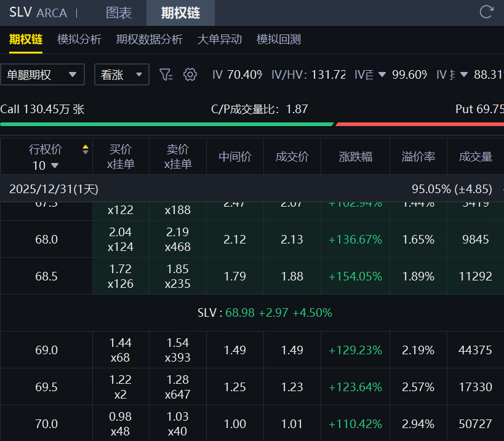Expand the 单腿期权 strategy dropdown
This screenshot has height=441, width=504.
42,74
